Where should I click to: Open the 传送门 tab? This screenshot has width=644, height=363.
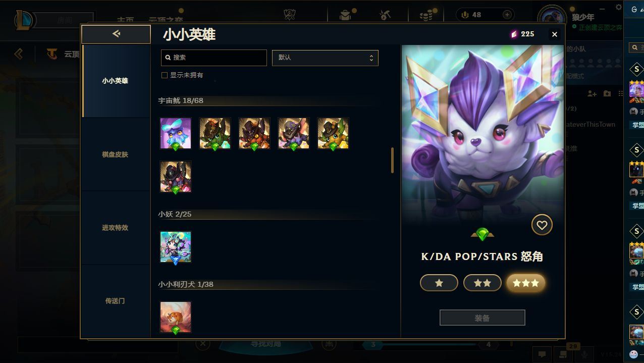pos(115,301)
